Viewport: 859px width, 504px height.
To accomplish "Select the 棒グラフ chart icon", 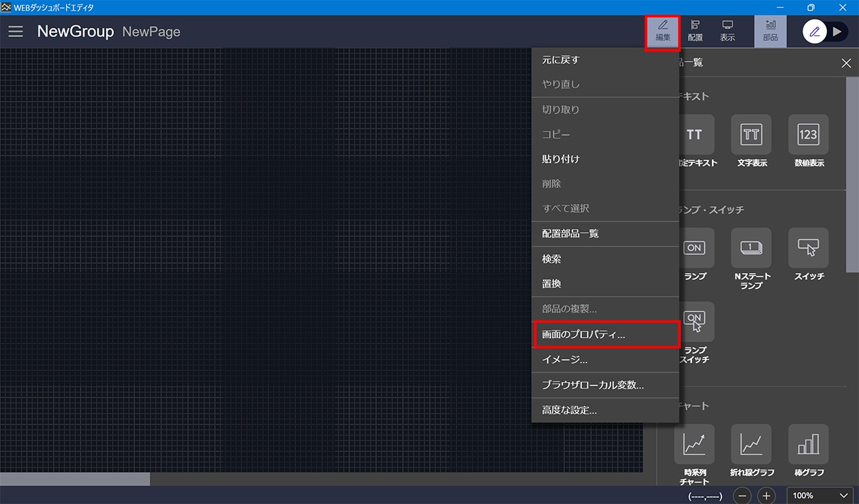I will point(808,444).
